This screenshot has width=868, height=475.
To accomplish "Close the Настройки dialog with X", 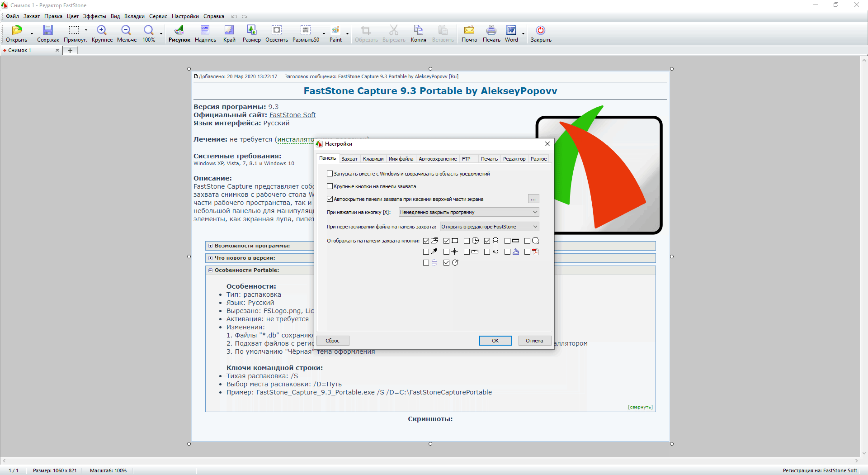I will (547, 144).
